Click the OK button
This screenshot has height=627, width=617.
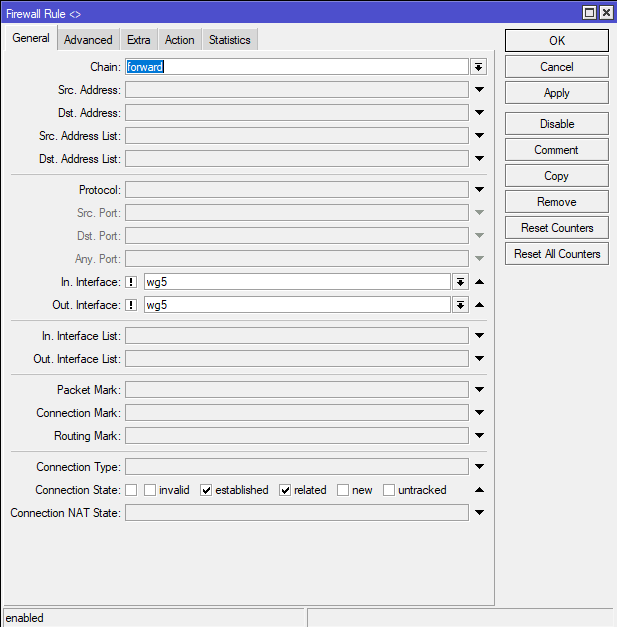coord(557,40)
